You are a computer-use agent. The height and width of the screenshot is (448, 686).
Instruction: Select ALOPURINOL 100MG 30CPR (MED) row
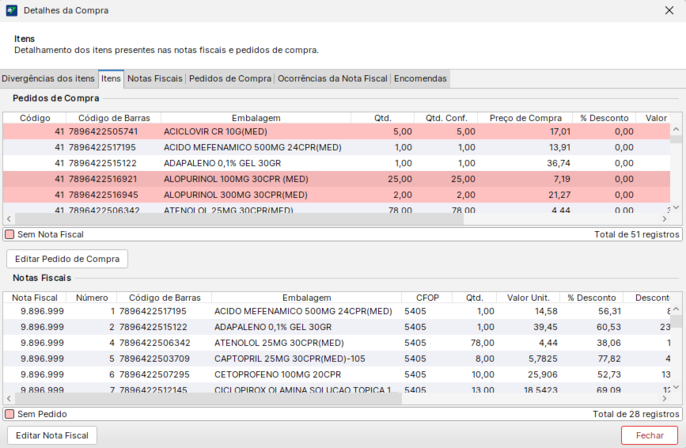tap(336, 179)
